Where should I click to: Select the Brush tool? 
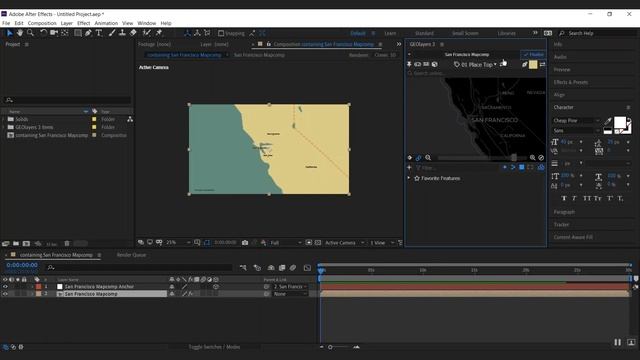click(x=111, y=33)
